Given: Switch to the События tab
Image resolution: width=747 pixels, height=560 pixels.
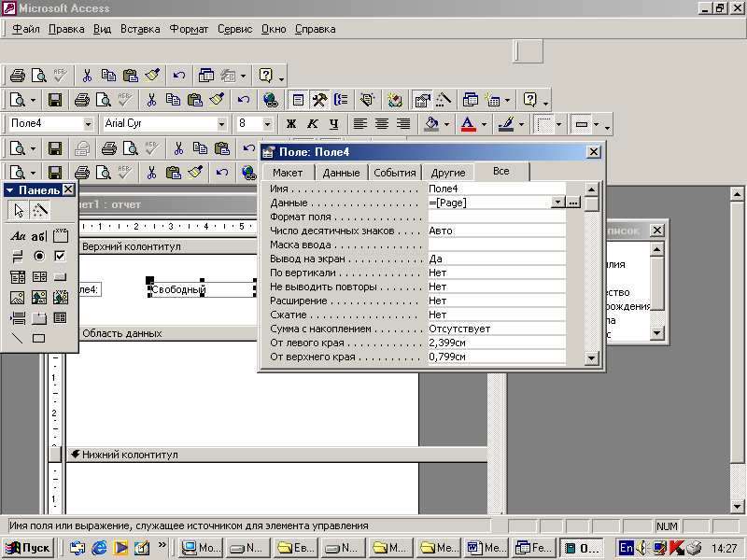Looking at the screenshot, I should coord(394,173).
